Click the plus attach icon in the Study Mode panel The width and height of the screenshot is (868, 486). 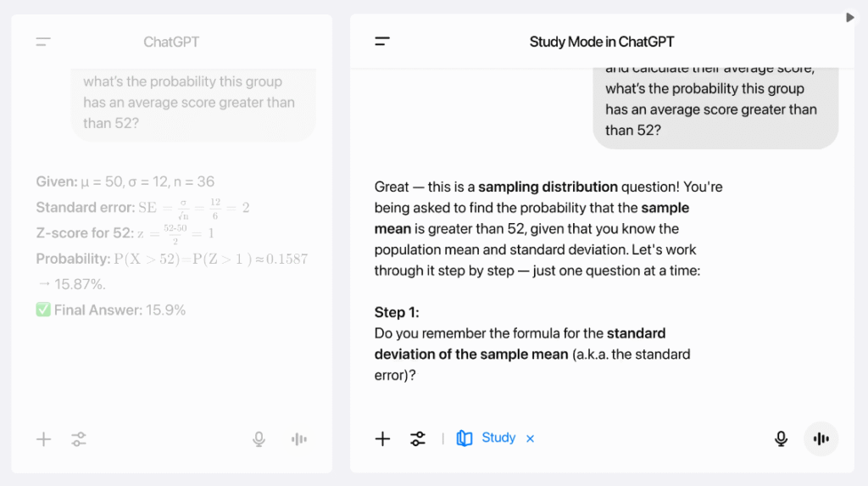pos(382,439)
